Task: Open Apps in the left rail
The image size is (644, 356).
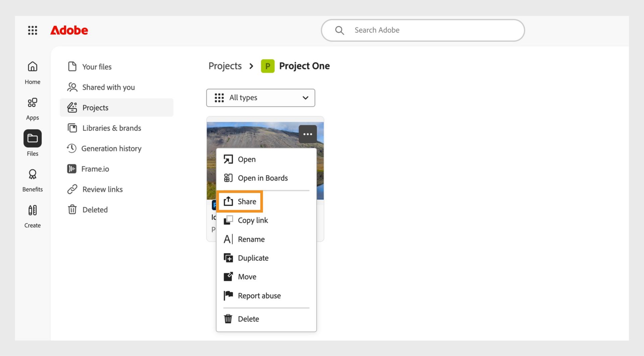Action: 33,109
